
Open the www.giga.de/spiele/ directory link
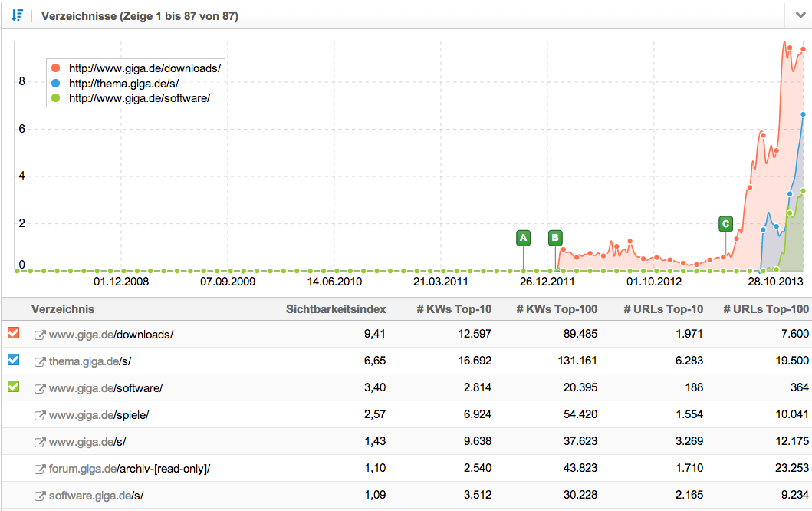click(x=99, y=415)
